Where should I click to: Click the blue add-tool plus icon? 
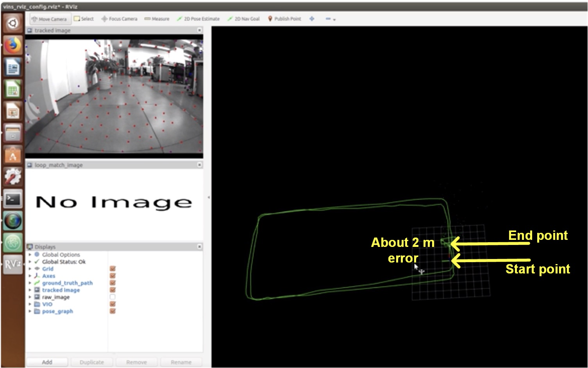(x=312, y=19)
